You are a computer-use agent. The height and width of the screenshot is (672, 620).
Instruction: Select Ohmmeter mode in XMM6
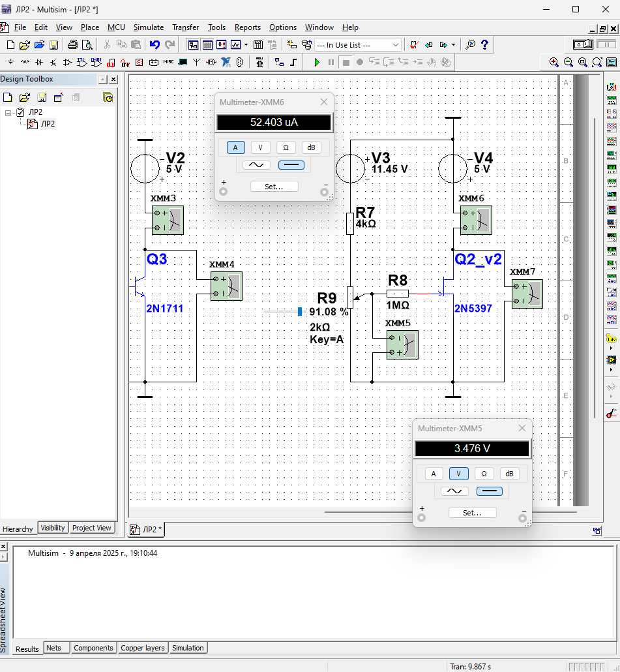[x=286, y=147]
